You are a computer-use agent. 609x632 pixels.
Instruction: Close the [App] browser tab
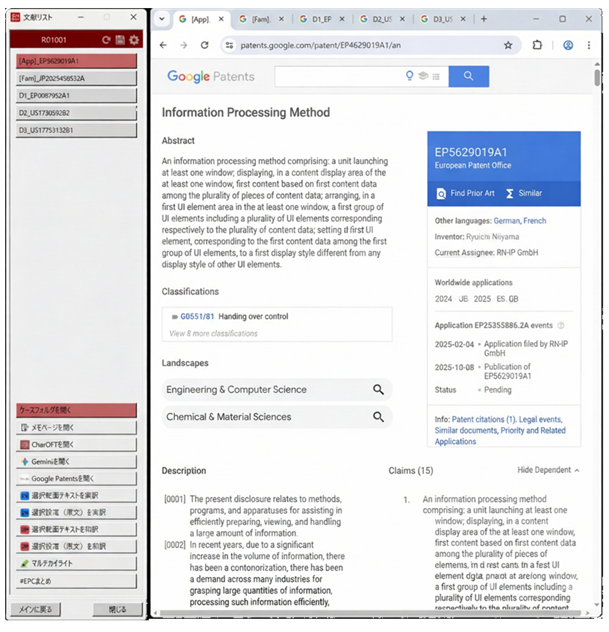[x=221, y=19]
